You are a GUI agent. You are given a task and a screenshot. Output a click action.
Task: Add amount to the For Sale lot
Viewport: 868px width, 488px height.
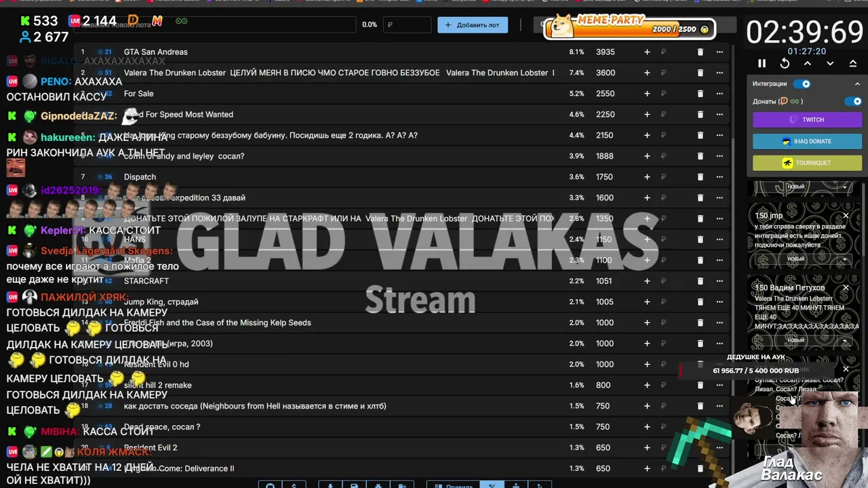click(x=647, y=94)
